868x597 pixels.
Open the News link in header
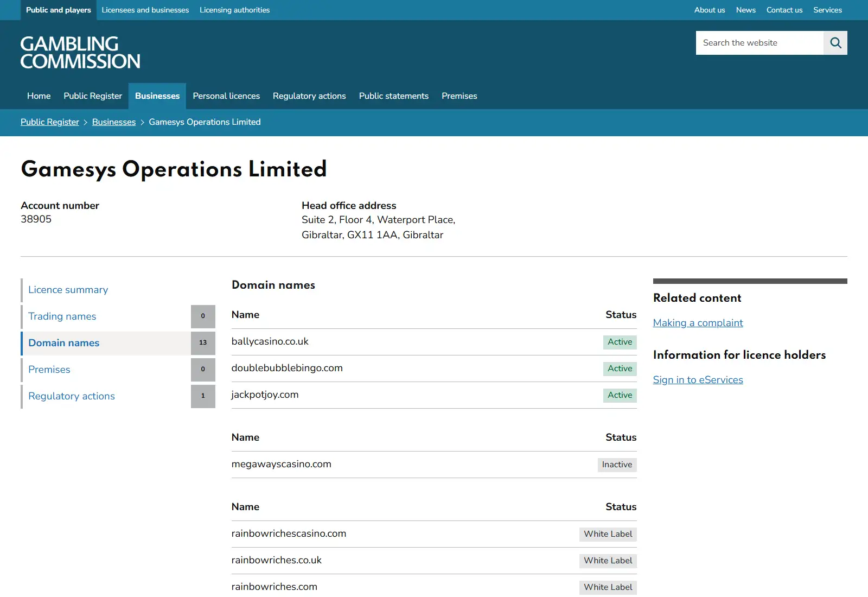tap(746, 10)
